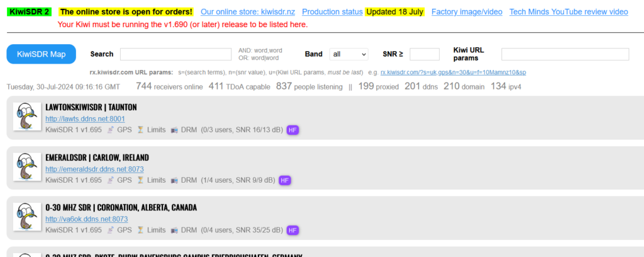644x257 pixels.
Task: Click the red v1.690 release notice
Action: (x=183, y=25)
